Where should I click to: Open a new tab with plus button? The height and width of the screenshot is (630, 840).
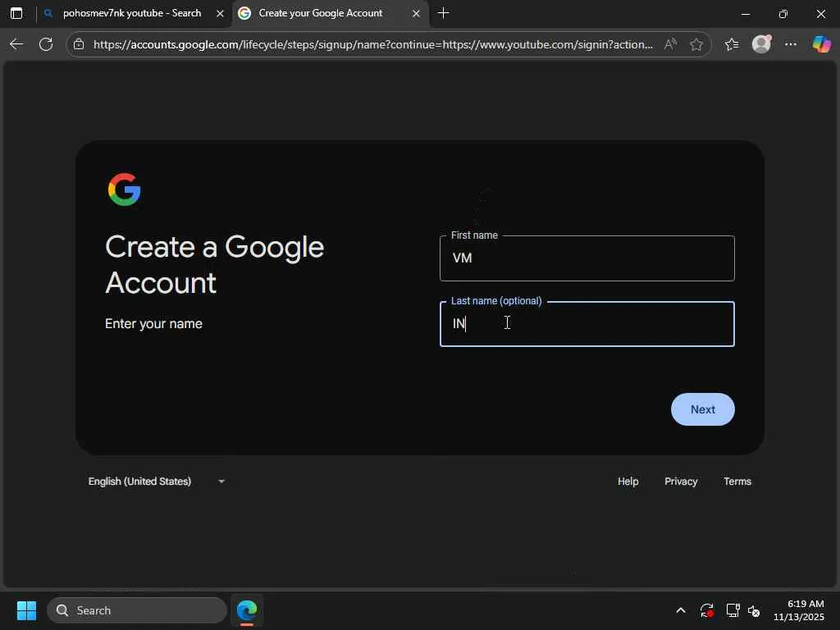pyautogui.click(x=443, y=13)
